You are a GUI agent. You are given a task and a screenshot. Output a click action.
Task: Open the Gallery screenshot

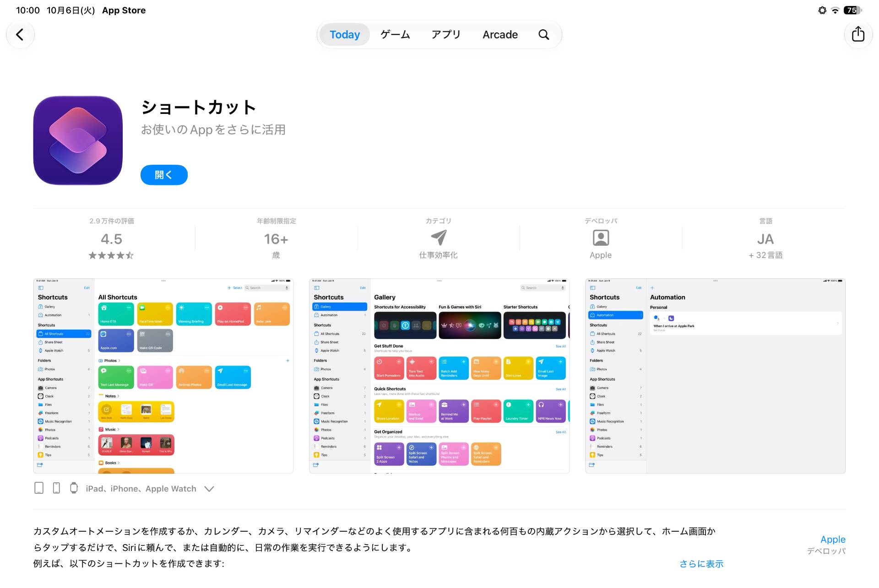click(439, 376)
